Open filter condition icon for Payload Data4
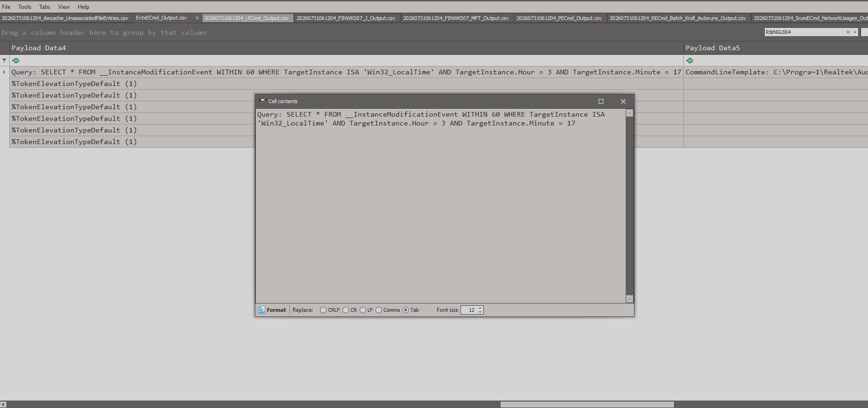 coord(16,60)
